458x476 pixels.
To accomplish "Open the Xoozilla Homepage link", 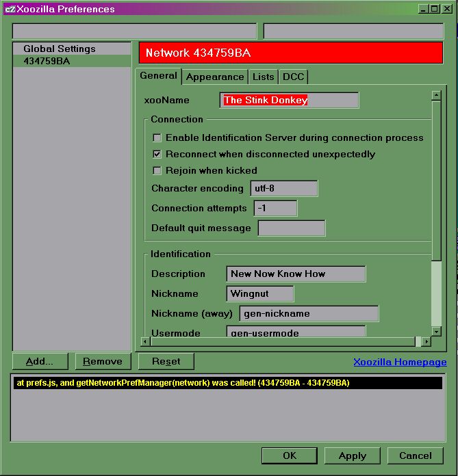I will (400, 362).
